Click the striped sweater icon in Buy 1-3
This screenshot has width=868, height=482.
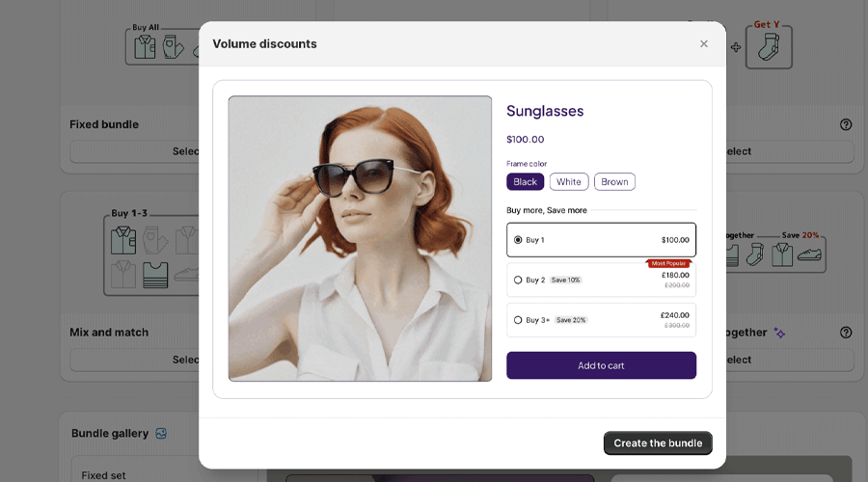(155, 275)
